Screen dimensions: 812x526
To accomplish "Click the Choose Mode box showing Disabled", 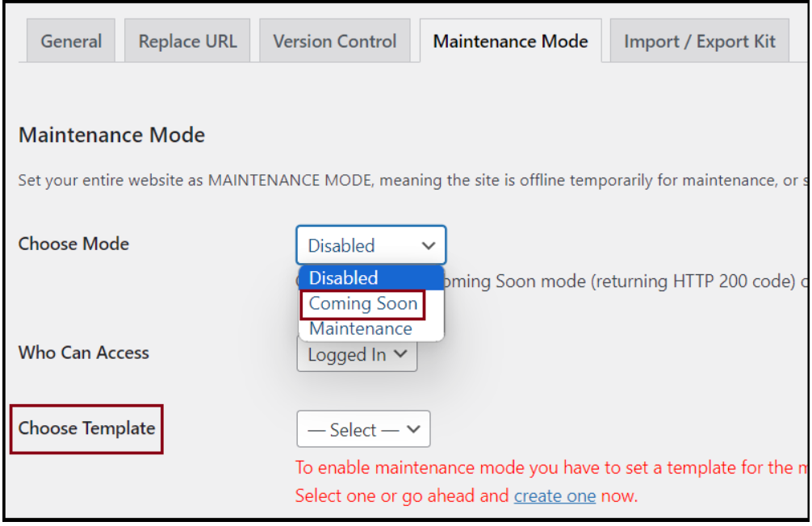I will click(x=370, y=245).
